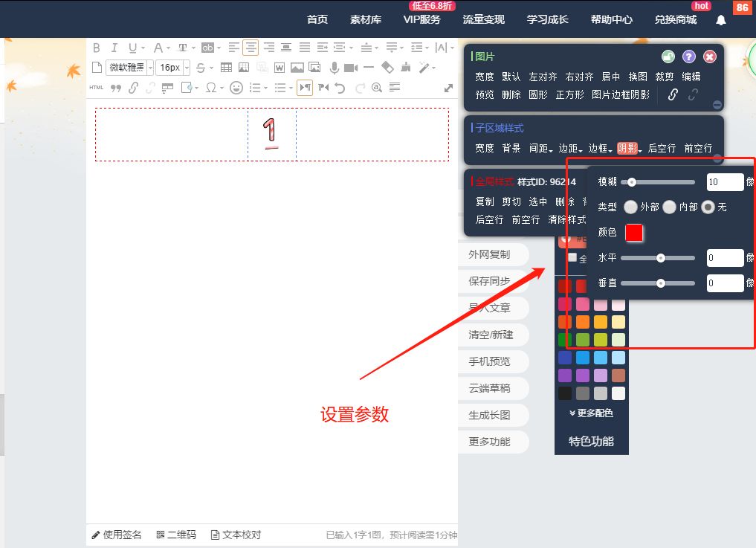Open the emoji insertion icon
The width and height of the screenshot is (756, 548).
(236, 88)
